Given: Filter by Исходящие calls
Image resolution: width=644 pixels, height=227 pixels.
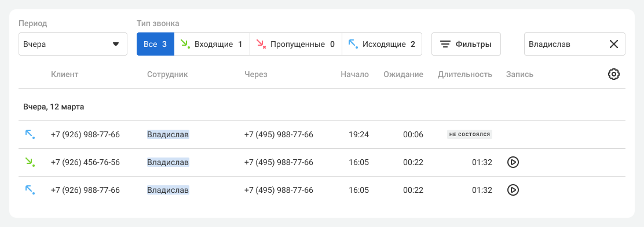Looking at the screenshot, I should (382, 44).
